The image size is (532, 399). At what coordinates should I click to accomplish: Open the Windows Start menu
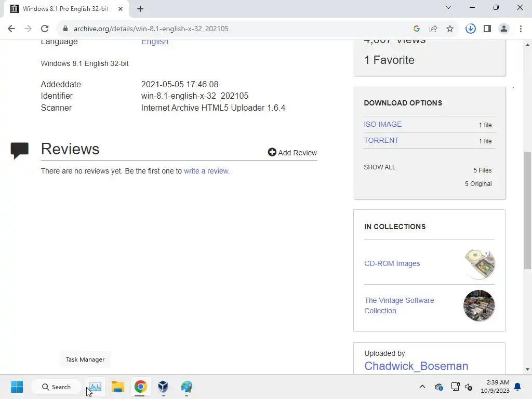coord(17,387)
